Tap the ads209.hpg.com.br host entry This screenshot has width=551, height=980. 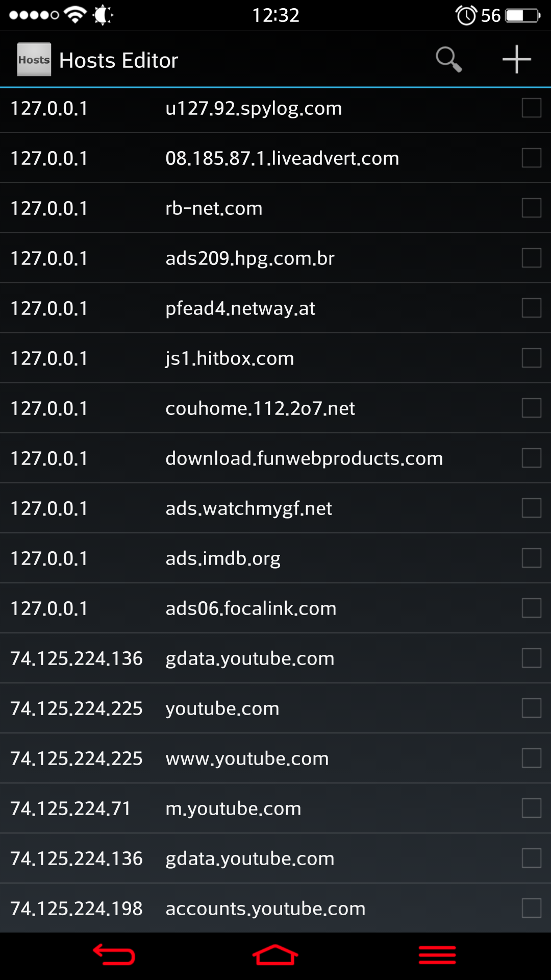point(275,258)
